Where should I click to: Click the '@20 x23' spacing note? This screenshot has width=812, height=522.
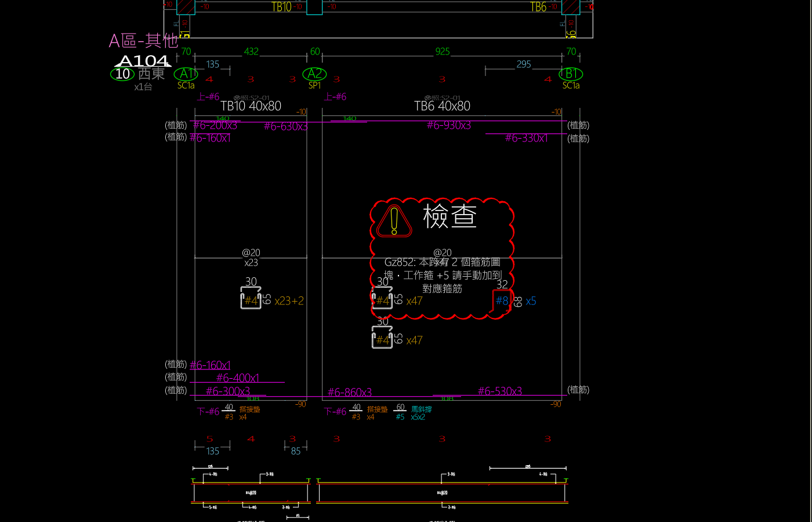(251, 258)
